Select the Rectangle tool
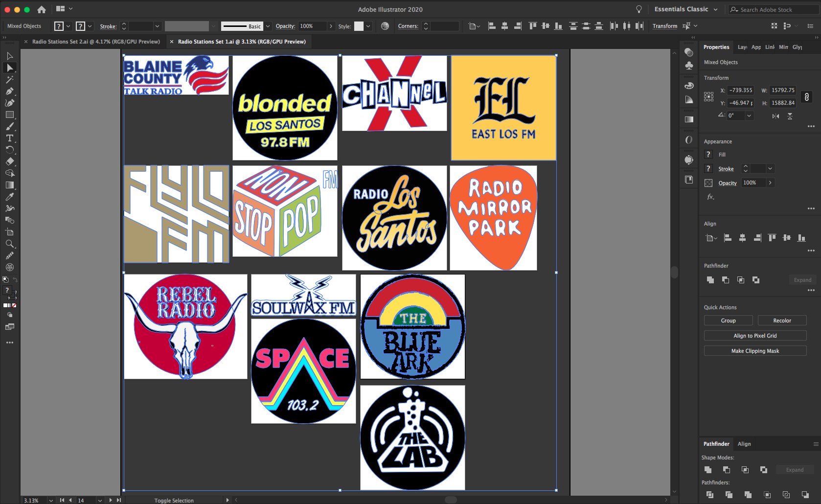 [10, 114]
